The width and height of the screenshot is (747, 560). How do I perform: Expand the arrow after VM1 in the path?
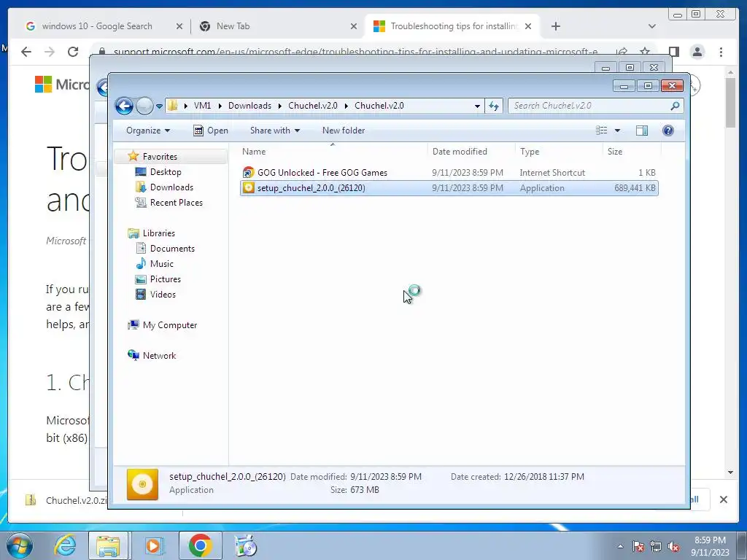coord(220,106)
